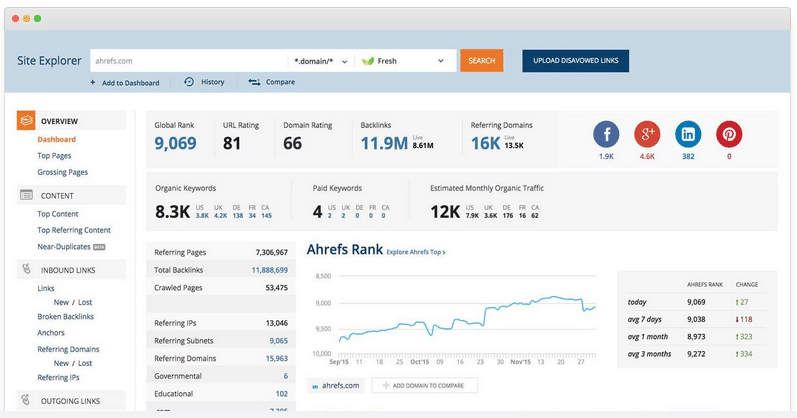797x418 pixels.
Task: Click Educational value 102
Action: click(282, 394)
